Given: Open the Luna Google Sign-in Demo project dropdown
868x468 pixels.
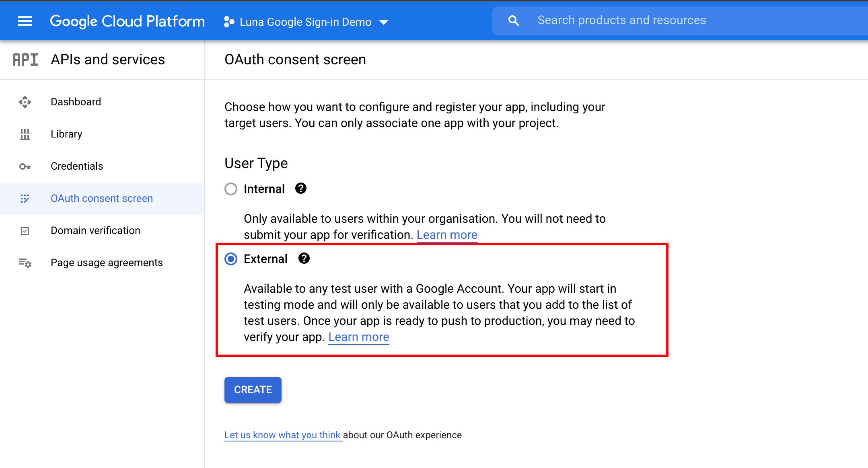Looking at the screenshot, I should tap(305, 22).
